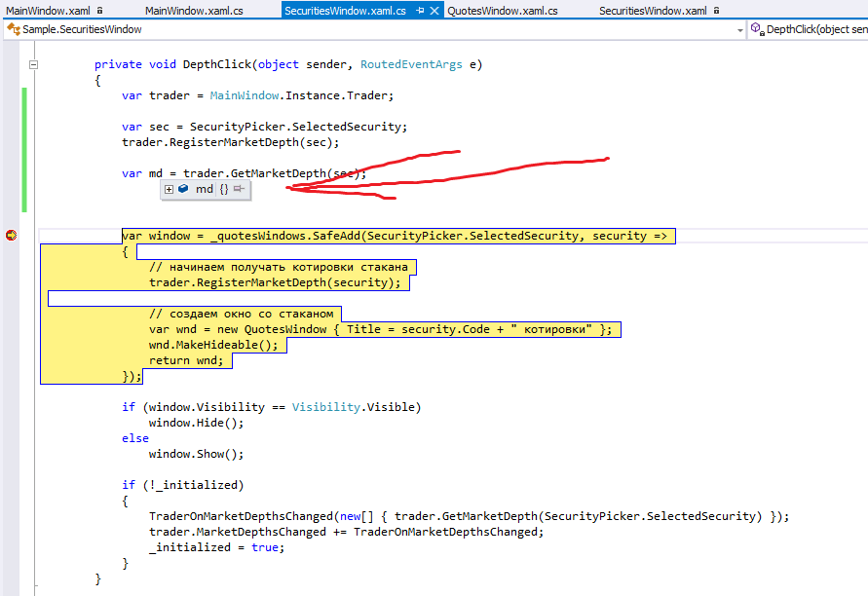The image size is (868, 596).
Task: Open the SecuritiesWindow.xaml tab
Action: pyautogui.click(x=653, y=11)
